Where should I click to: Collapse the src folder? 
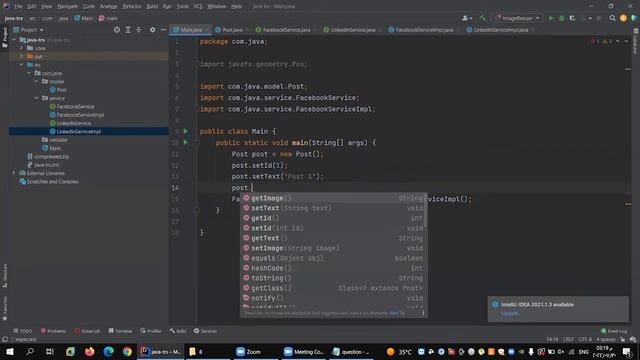(22, 65)
